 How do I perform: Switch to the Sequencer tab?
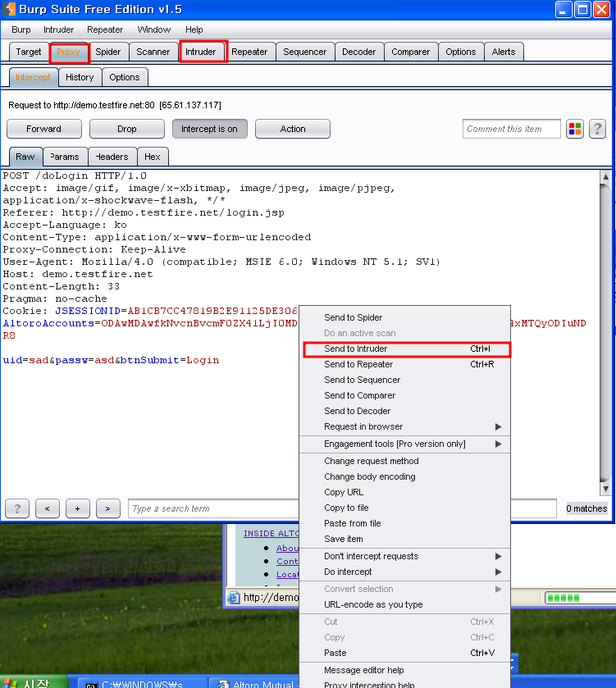tap(305, 52)
